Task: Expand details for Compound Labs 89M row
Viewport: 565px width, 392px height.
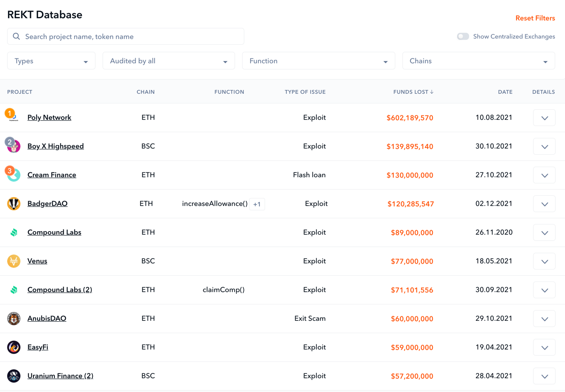Action: coord(544,233)
